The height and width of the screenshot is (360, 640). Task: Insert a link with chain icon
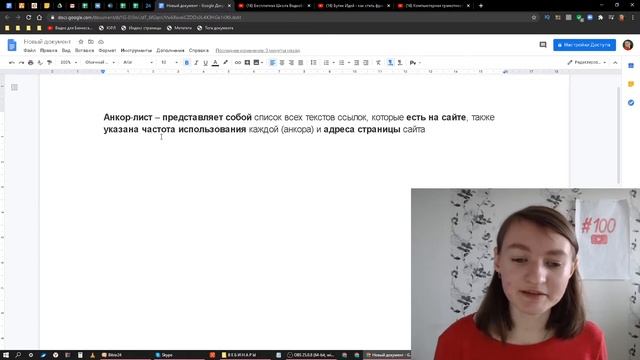(x=238, y=62)
